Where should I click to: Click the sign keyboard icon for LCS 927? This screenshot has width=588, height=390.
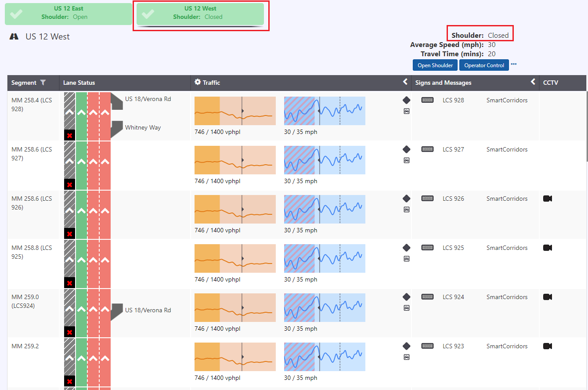(x=427, y=149)
